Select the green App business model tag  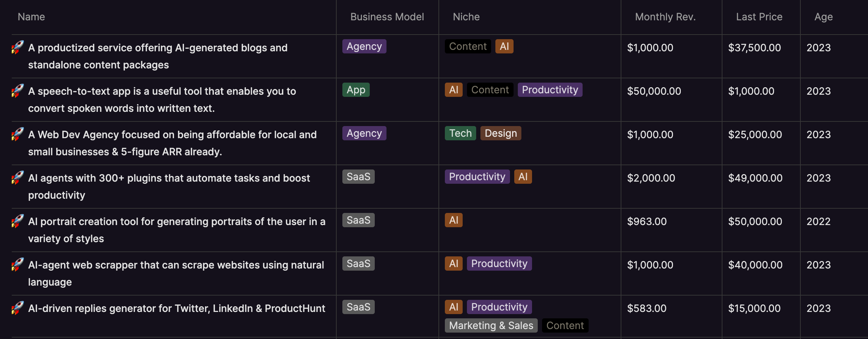click(x=356, y=90)
